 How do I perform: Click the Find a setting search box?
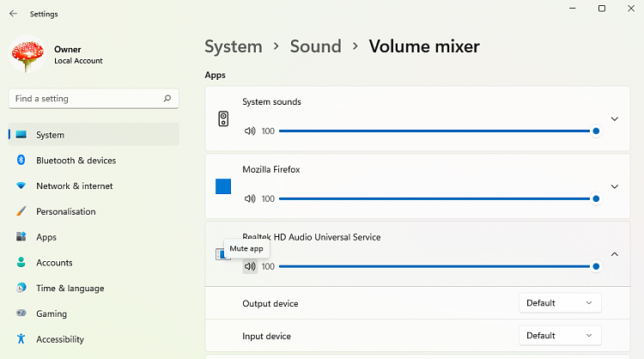86,99
